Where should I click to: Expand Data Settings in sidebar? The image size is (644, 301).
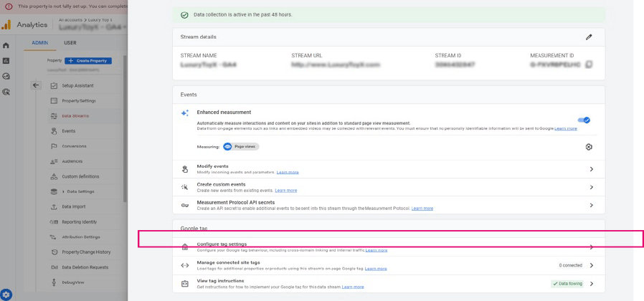pos(63,192)
